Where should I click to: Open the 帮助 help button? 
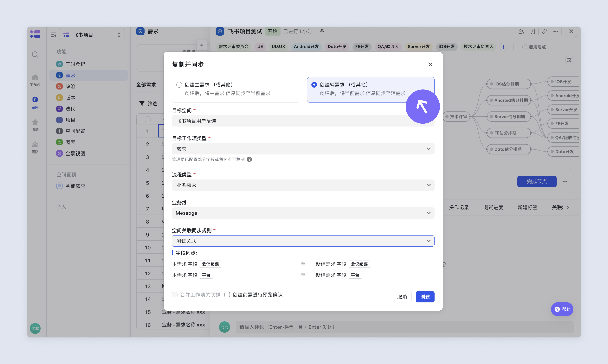tap(562, 309)
